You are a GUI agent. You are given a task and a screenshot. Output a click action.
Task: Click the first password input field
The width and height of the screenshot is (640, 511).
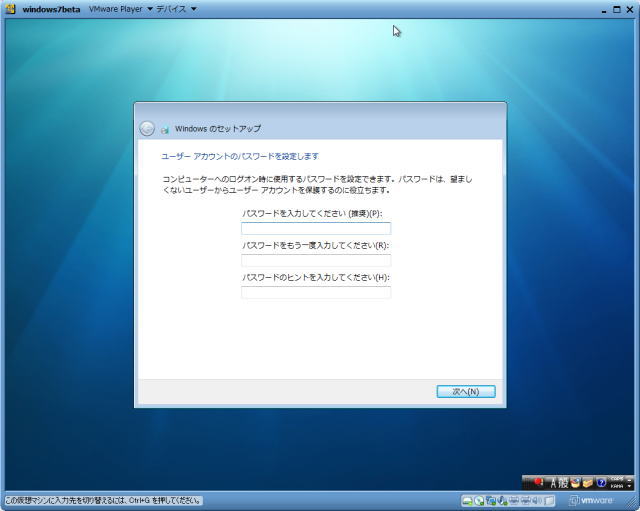pos(316,228)
